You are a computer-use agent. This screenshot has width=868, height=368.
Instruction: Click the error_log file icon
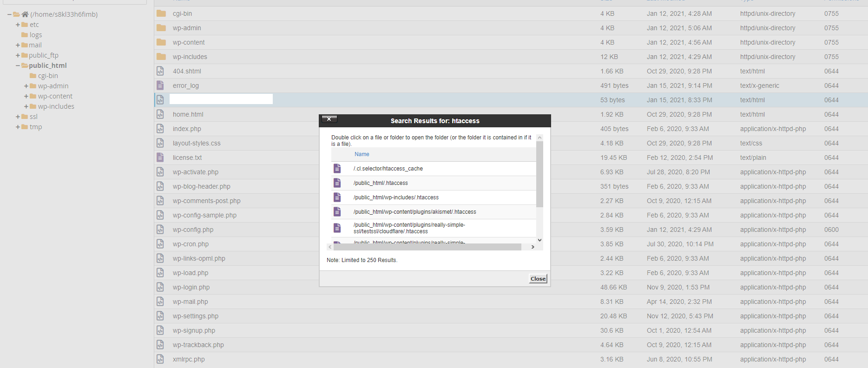pos(160,85)
